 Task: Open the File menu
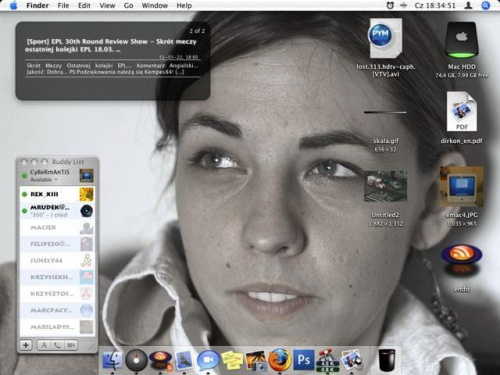pos(63,5)
